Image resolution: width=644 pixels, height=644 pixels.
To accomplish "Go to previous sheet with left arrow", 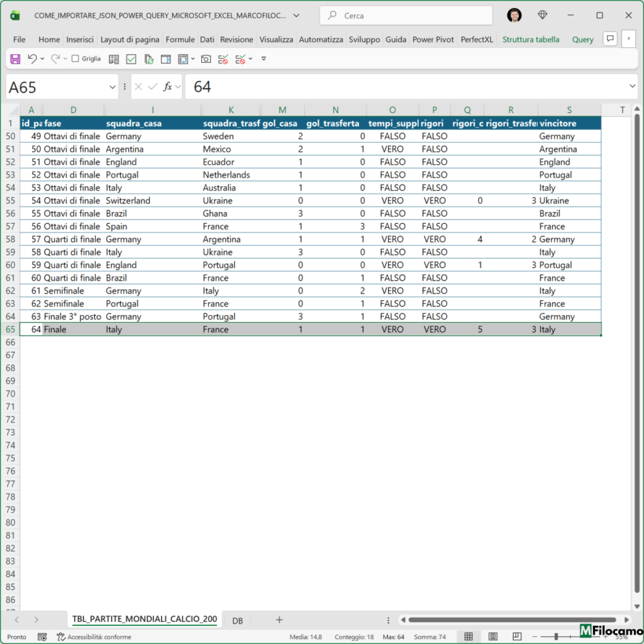I will [x=16, y=619].
